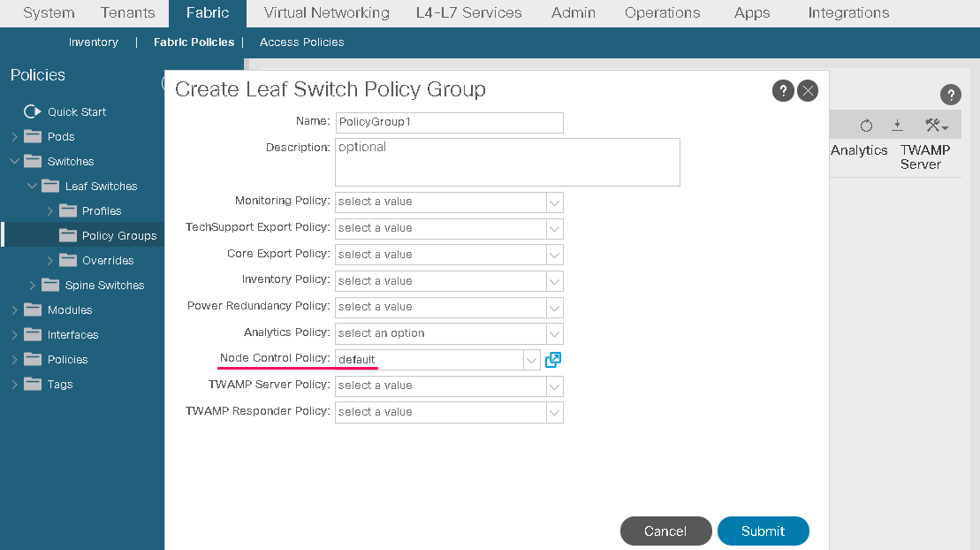Viewport: 980px width, 550px height.
Task: Click help icon above the right panel
Action: pyautogui.click(x=950, y=95)
